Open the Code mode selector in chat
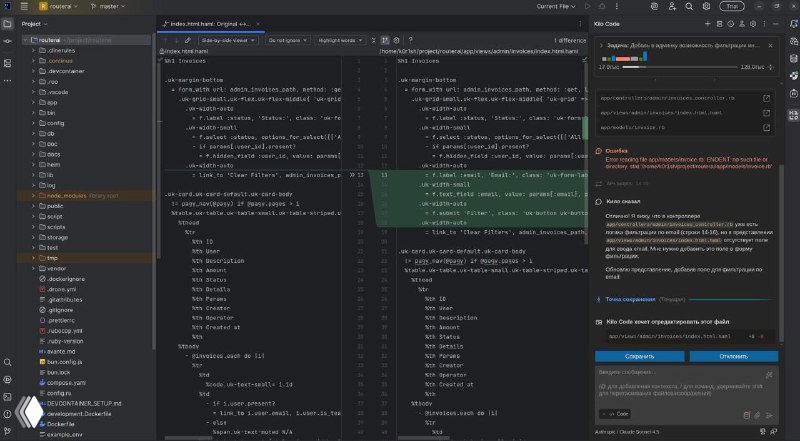The image size is (800, 441). [616, 413]
